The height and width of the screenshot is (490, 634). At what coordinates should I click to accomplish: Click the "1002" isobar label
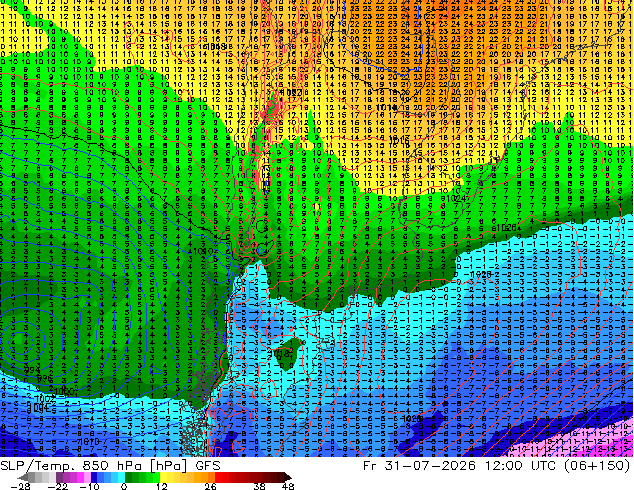pyautogui.click(x=45, y=399)
